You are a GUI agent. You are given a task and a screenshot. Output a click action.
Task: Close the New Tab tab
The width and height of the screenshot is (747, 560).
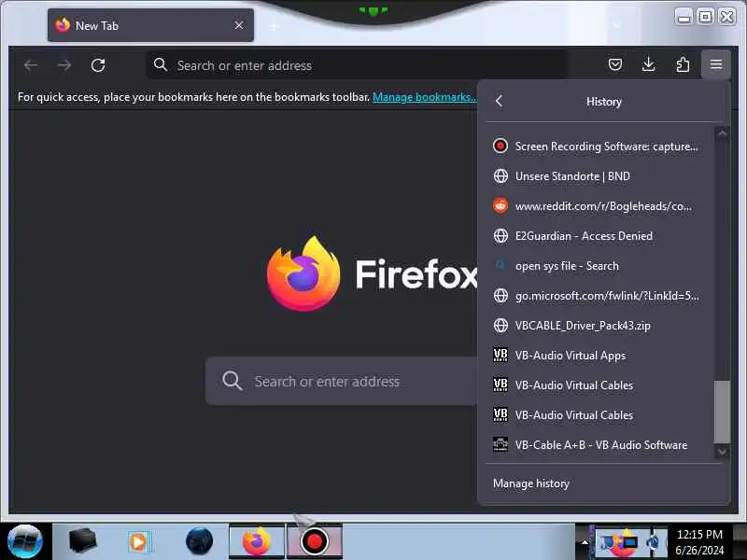[x=239, y=25]
